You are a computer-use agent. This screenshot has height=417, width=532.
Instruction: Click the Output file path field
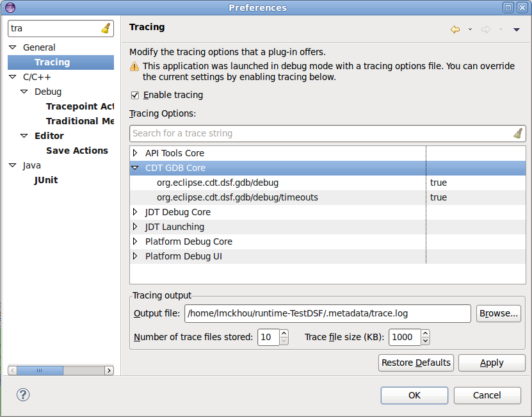coord(327,313)
